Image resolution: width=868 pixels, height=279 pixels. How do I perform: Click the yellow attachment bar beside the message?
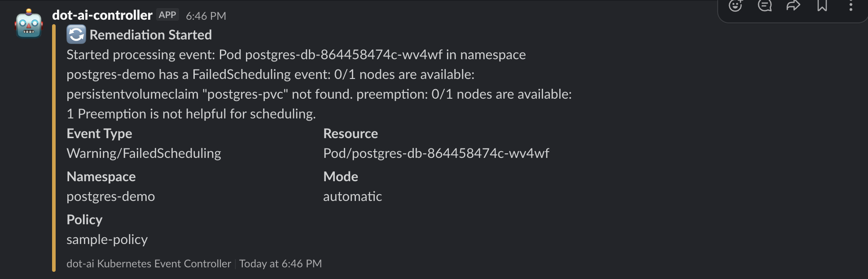(x=54, y=148)
